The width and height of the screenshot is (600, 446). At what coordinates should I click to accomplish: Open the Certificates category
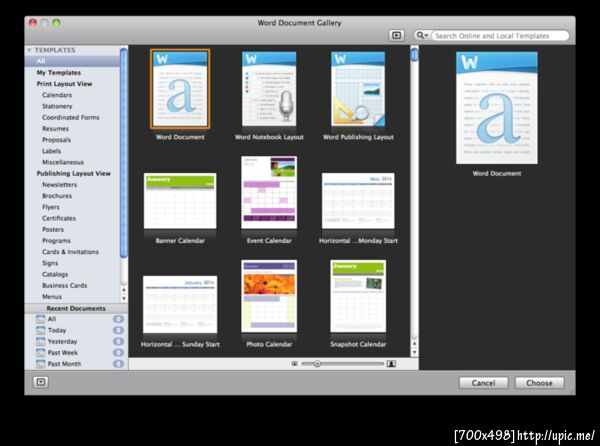(x=59, y=218)
